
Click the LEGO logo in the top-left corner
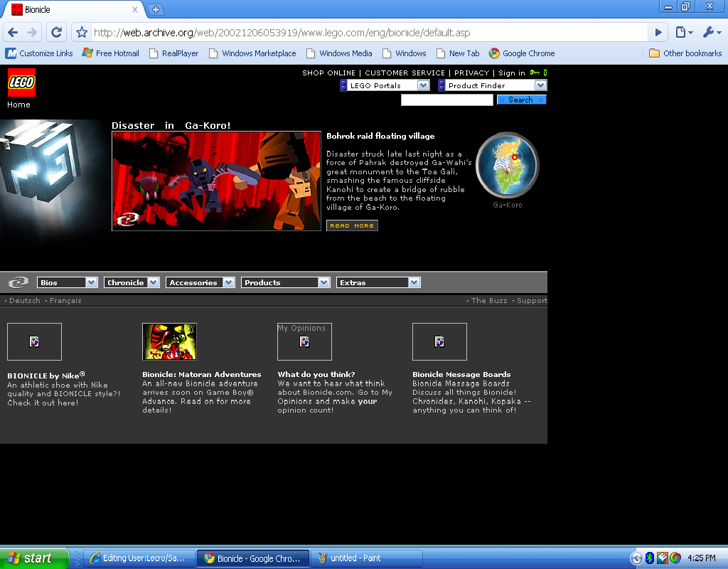21,83
